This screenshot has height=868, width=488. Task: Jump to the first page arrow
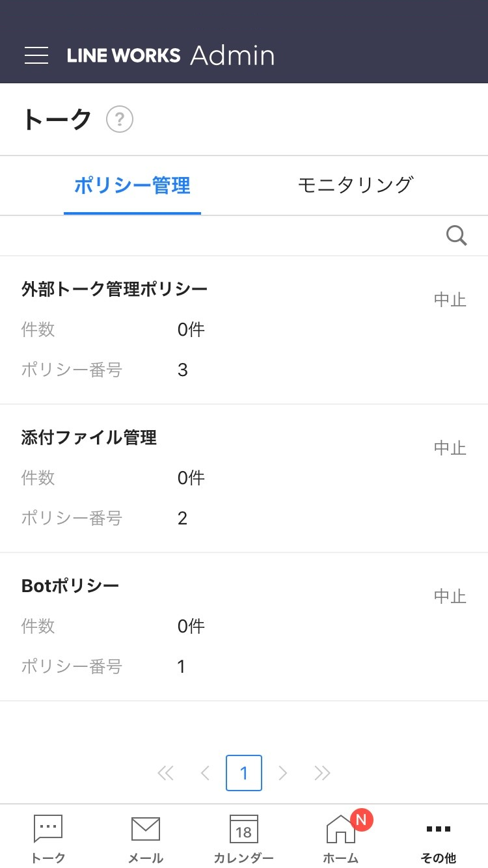(x=166, y=773)
